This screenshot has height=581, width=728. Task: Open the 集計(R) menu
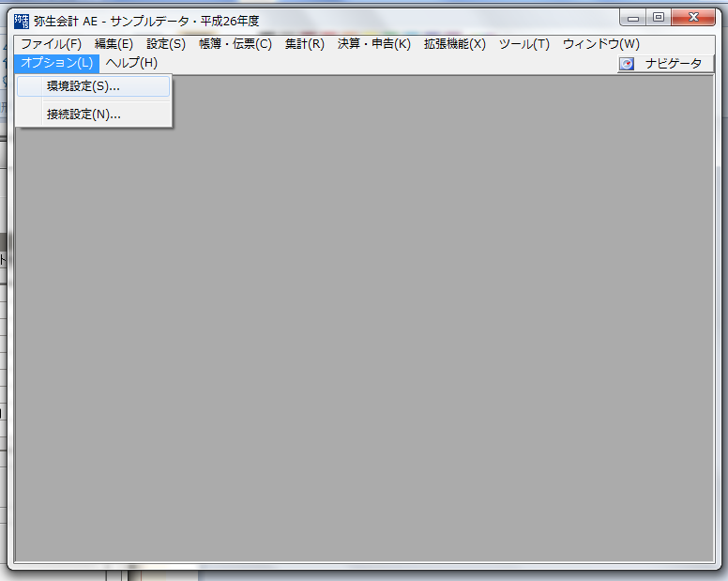pyautogui.click(x=304, y=44)
